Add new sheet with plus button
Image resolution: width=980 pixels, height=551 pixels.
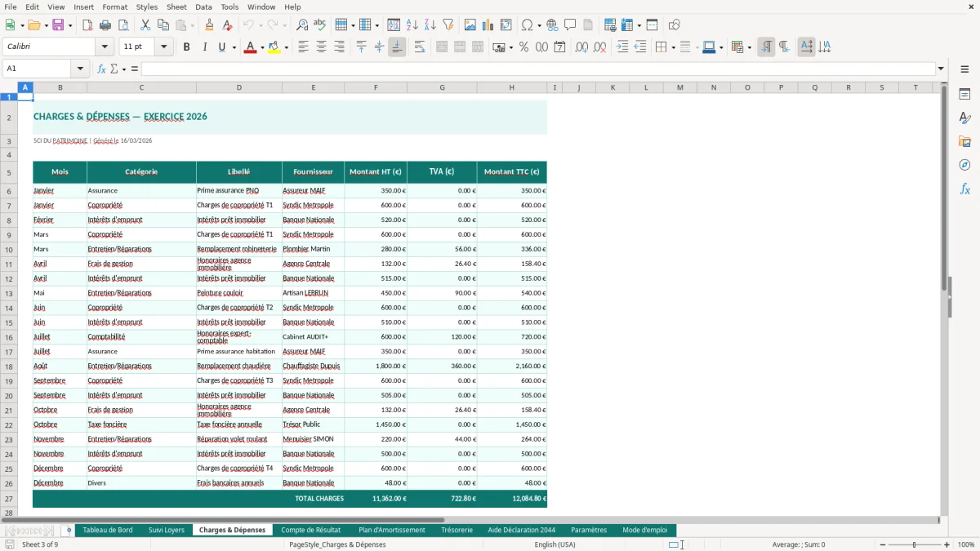coord(69,530)
